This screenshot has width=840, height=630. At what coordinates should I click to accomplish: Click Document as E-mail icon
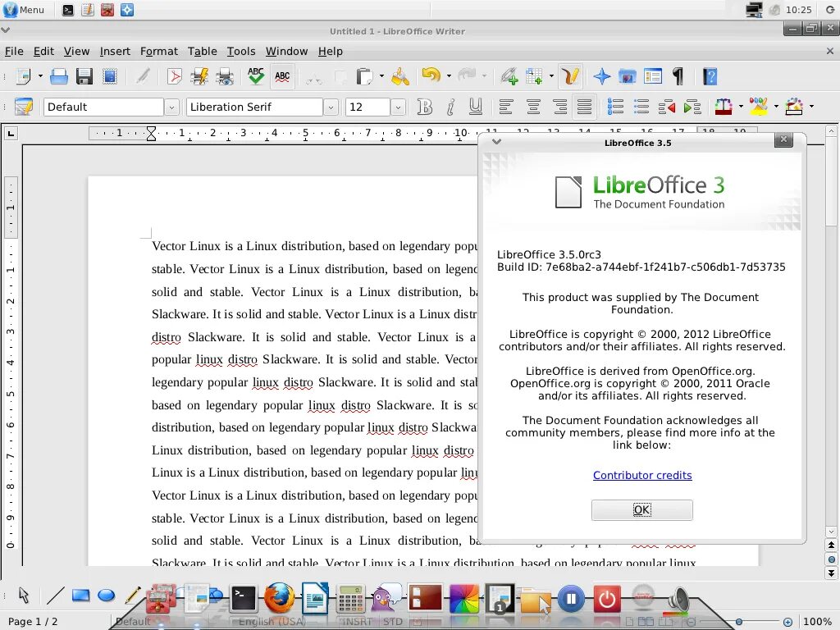pyautogui.click(x=111, y=76)
